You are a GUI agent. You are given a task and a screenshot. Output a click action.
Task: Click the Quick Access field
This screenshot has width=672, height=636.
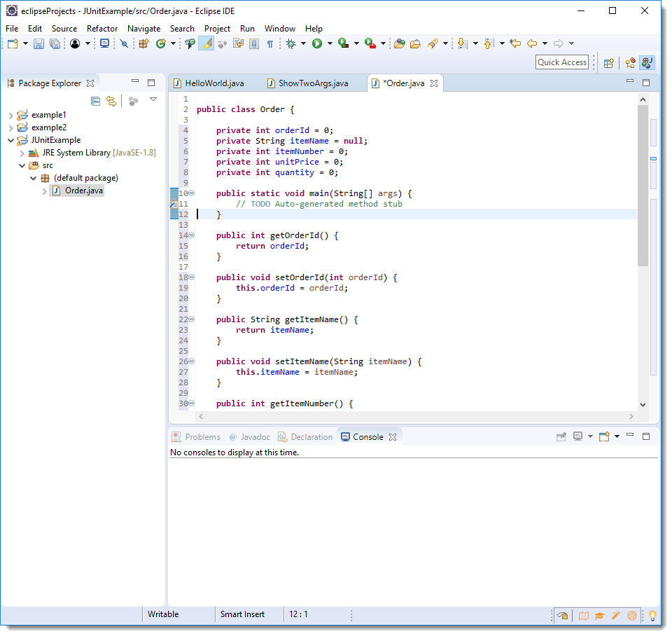(562, 62)
